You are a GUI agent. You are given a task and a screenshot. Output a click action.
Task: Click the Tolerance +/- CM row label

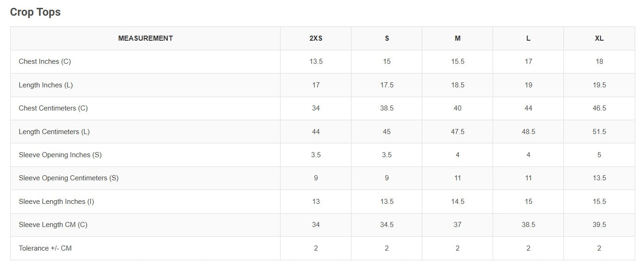[x=45, y=248]
